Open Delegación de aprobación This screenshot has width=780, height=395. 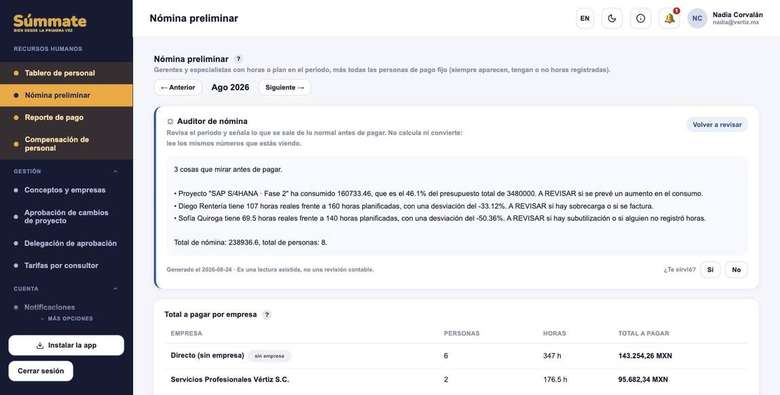click(66, 243)
